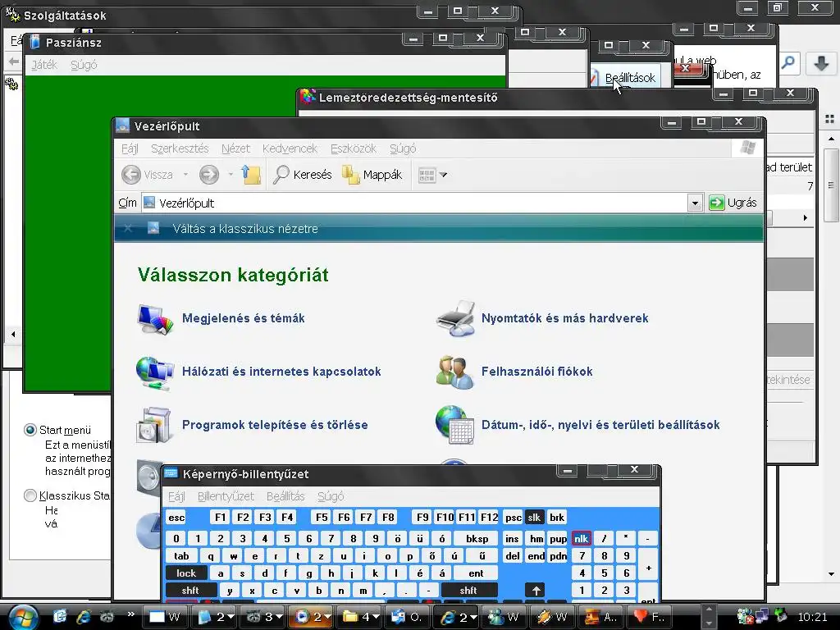Open the Beállítás menu of on-screen keyboard
The image size is (840, 630).
click(x=285, y=496)
